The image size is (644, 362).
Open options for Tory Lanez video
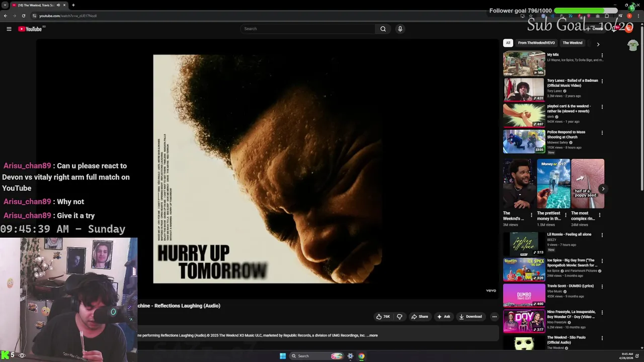pos(602,81)
